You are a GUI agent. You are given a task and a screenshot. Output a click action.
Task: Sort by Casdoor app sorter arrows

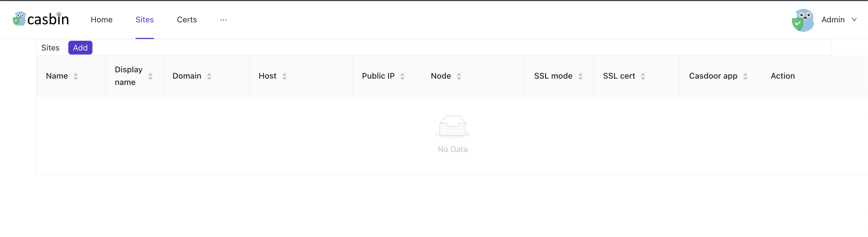coord(745,76)
